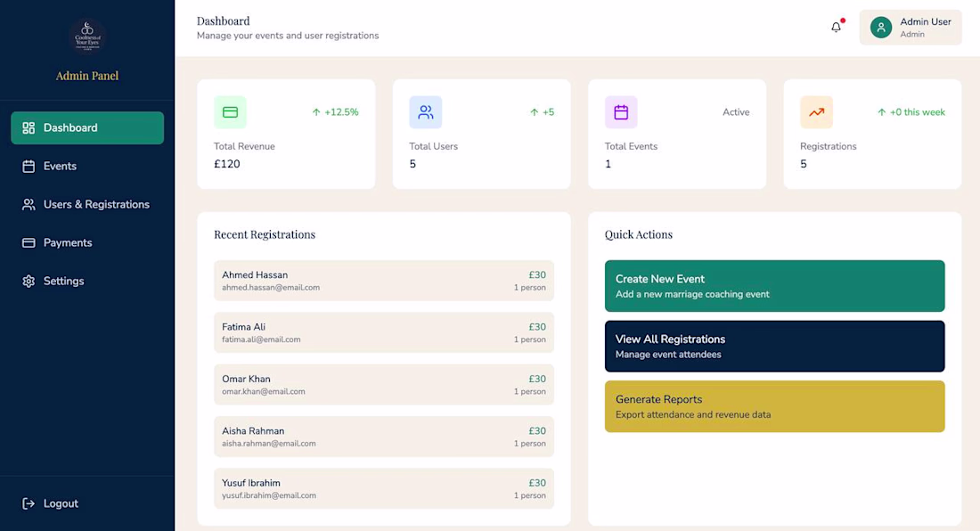The width and height of the screenshot is (980, 531).
Task: Click the Total Events calendar icon
Action: pos(621,112)
